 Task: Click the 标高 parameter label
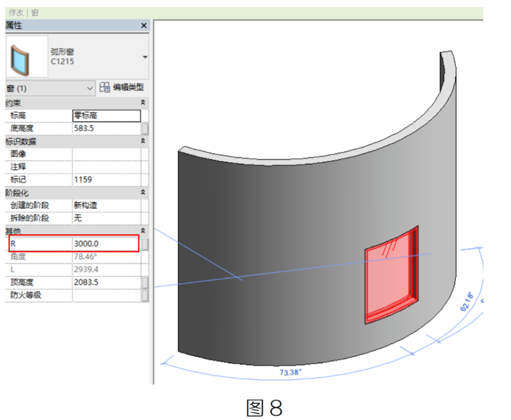(x=18, y=116)
